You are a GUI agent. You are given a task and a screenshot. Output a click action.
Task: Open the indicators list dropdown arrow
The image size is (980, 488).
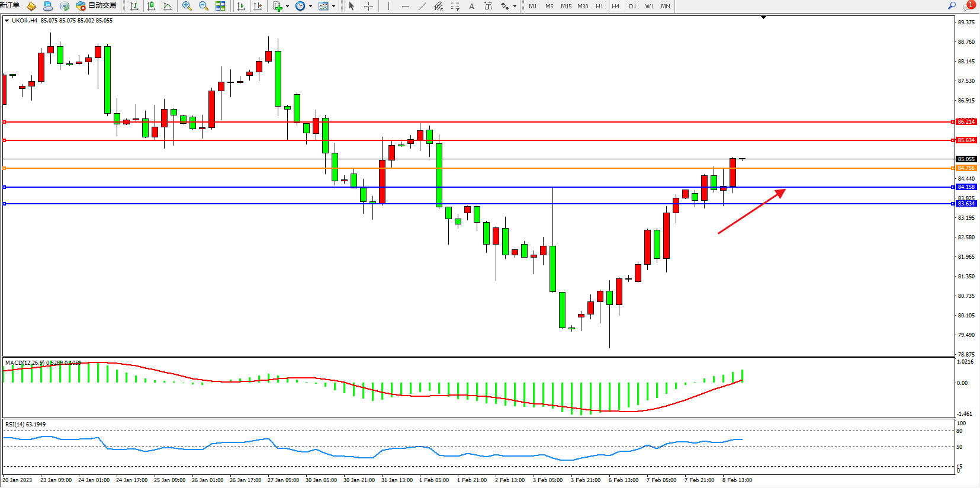(x=287, y=7)
